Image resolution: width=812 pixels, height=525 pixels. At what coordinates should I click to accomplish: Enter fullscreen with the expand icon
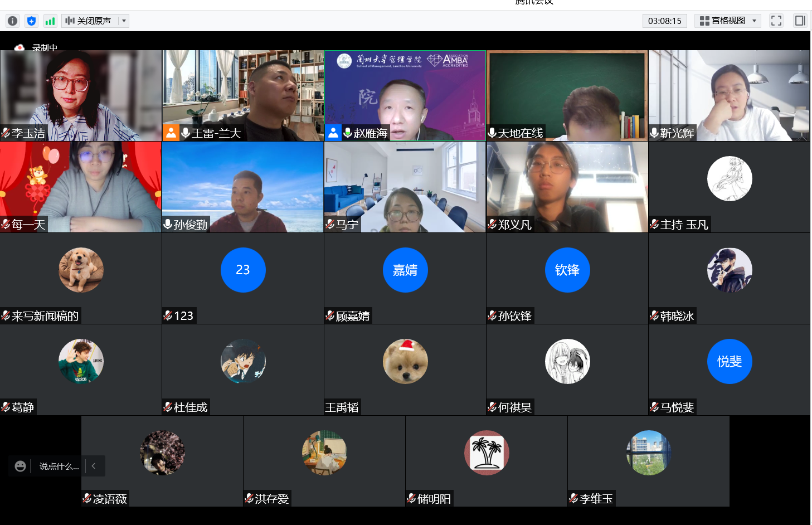776,21
